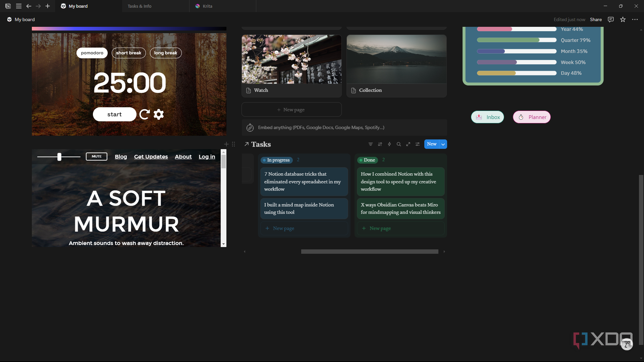The image size is (644, 362).
Task: Switch to Tasks & Info tab
Action: pyautogui.click(x=156, y=6)
